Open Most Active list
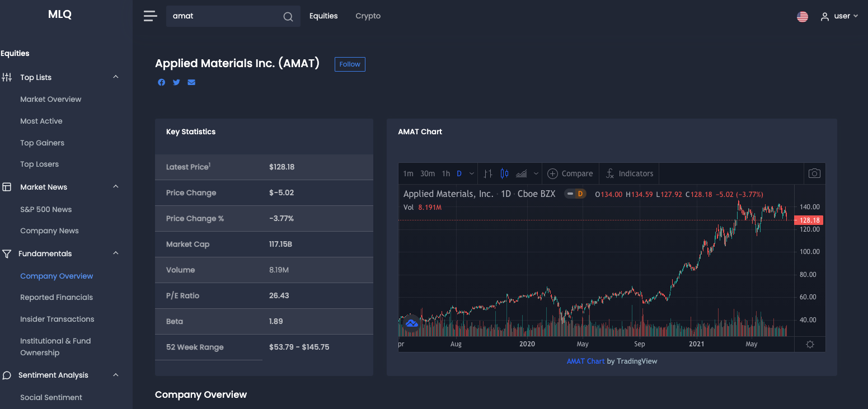This screenshot has height=409, width=868. [x=41, y=121]
